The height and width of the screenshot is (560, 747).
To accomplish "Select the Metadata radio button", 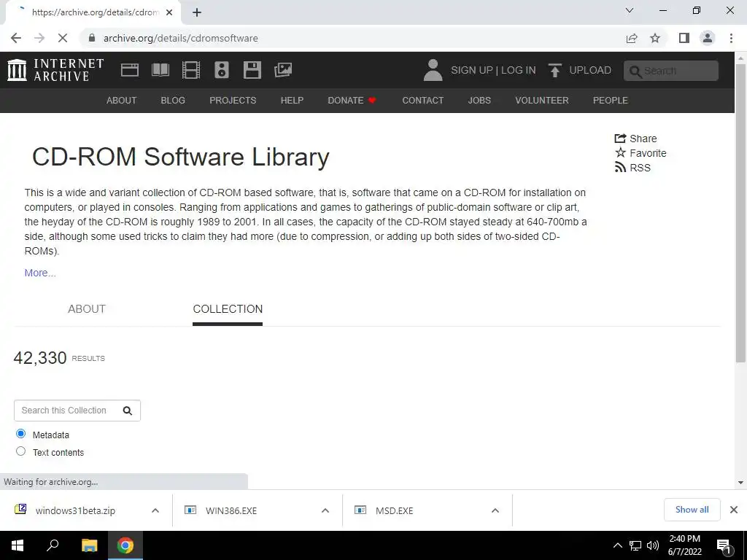I will (x=20, y=433).
